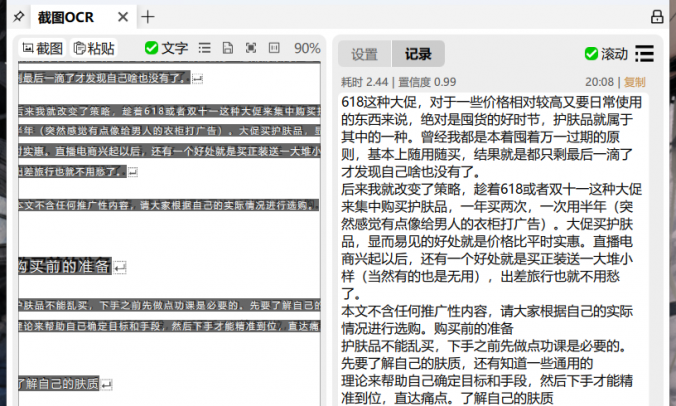
Task: Switch to the 设置 tab
Action: (364, 54)
